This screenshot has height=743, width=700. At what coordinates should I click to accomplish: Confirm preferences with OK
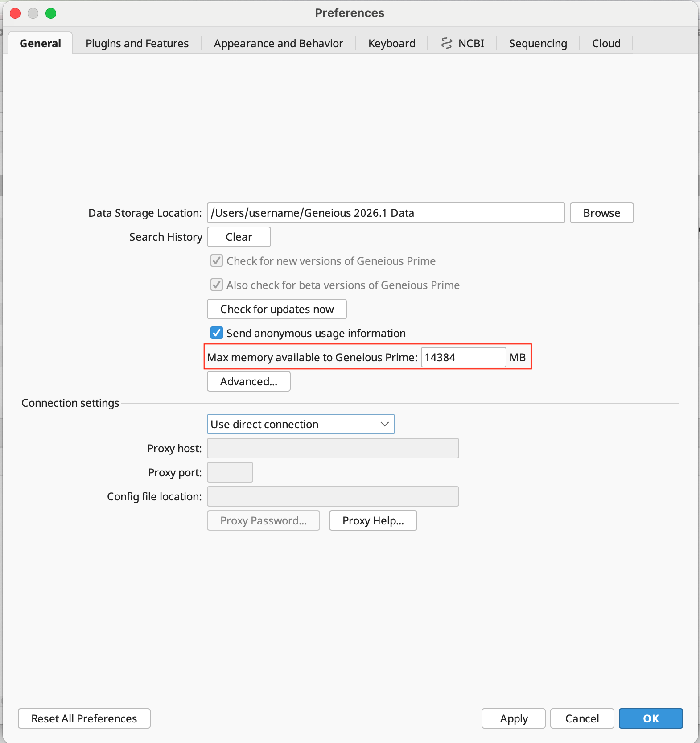pos(651,718)
